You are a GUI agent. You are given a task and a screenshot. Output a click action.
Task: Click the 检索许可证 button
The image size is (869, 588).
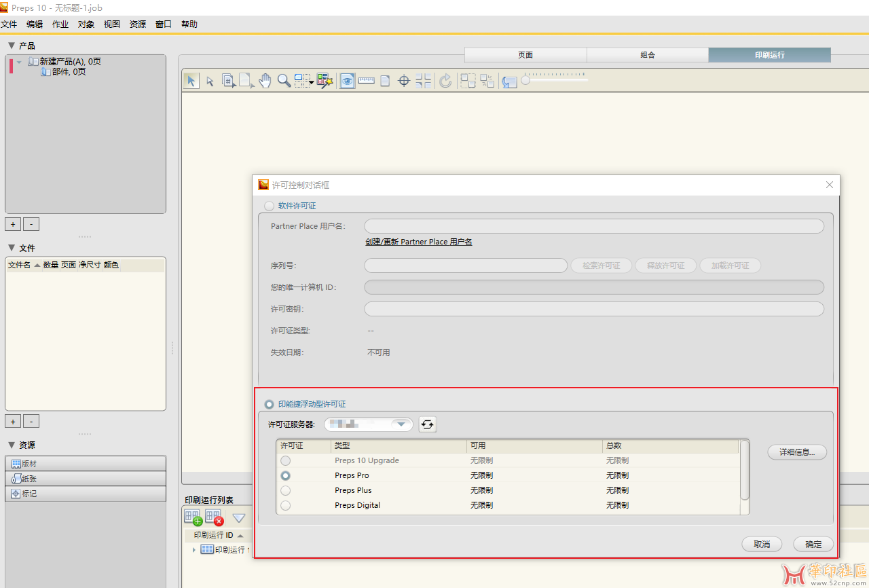pos(602,265)
